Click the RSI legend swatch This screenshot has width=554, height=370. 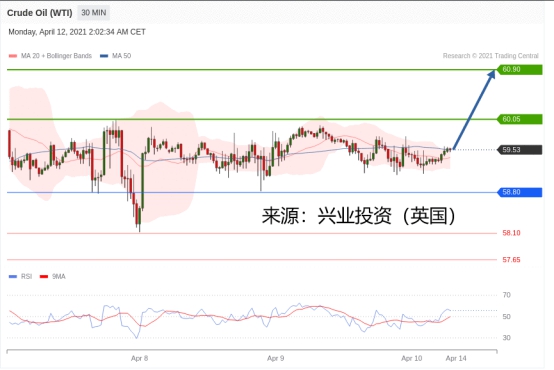coord(13,276)
